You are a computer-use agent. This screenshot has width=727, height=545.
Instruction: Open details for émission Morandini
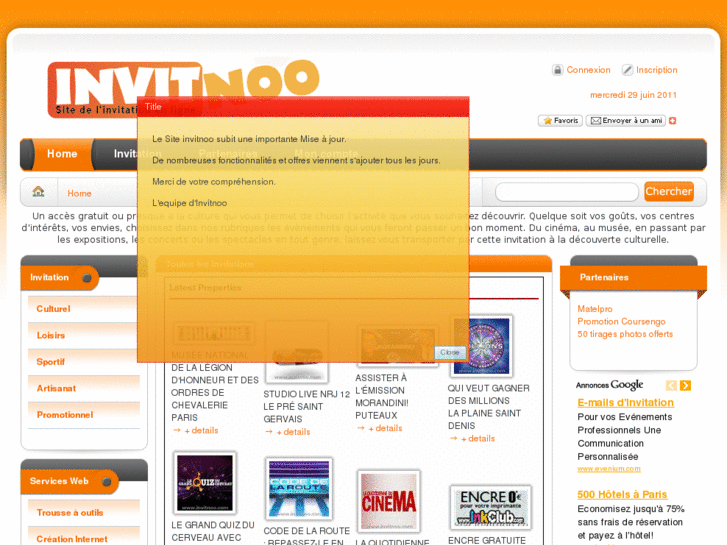coord(385,428)
